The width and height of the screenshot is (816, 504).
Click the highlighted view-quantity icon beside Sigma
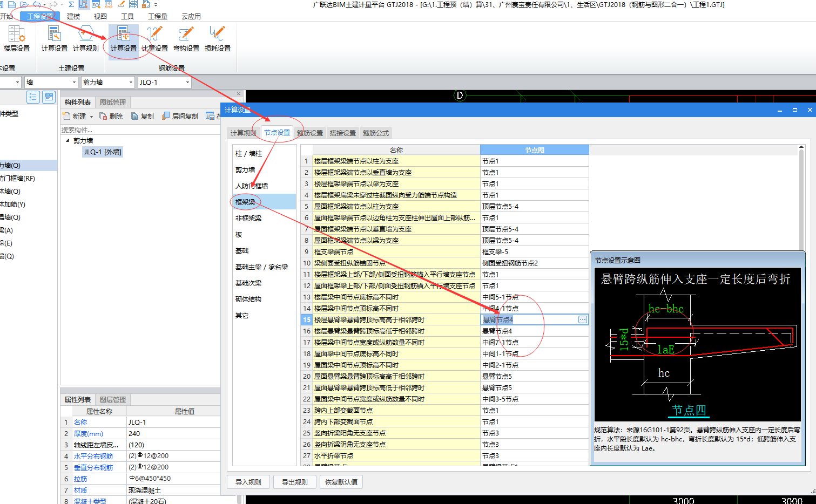click(x=83, y=4)
